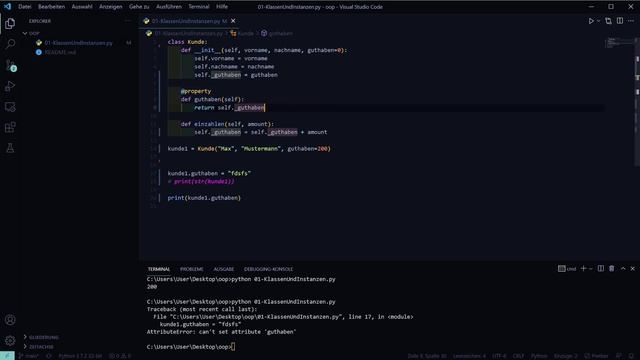This screenshot has height=360, width=640.
Task: Split the editor to the right
Action: click(620, 21)
